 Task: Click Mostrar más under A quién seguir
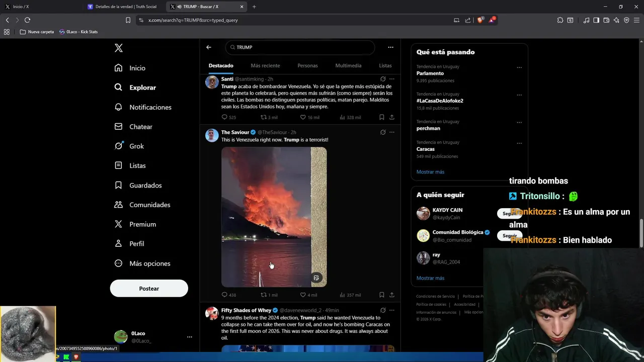coord(430,278)
